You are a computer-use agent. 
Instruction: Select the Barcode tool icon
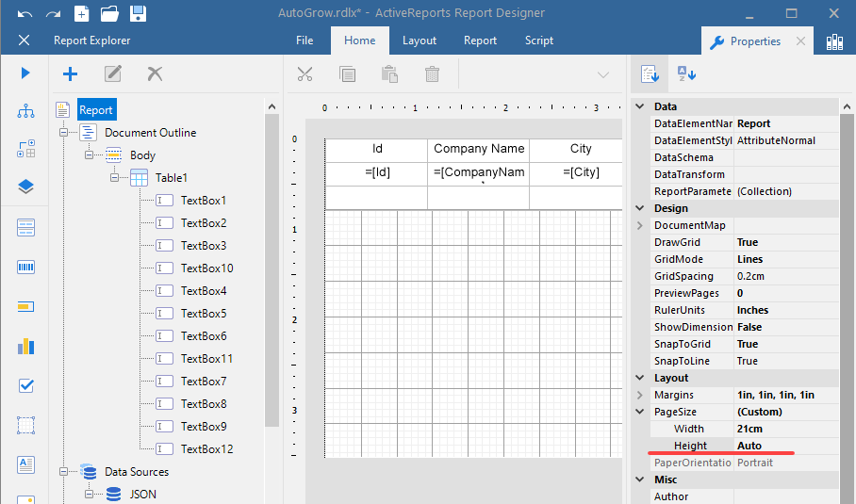(25, 267)
